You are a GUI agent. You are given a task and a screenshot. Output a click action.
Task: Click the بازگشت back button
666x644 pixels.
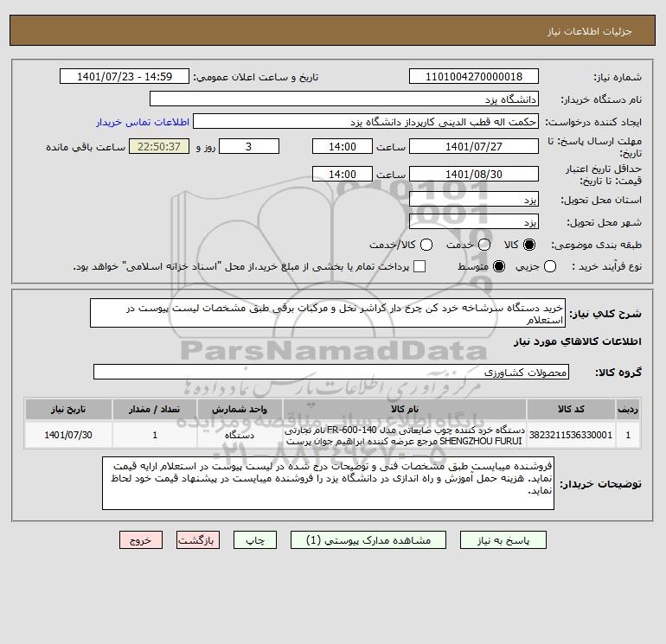(198, 540)
